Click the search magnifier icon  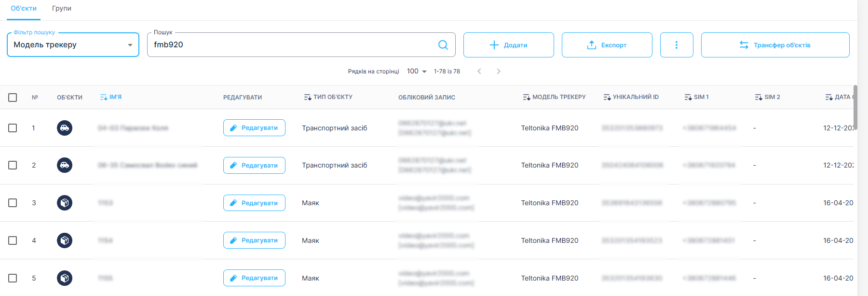click(443, 45)
